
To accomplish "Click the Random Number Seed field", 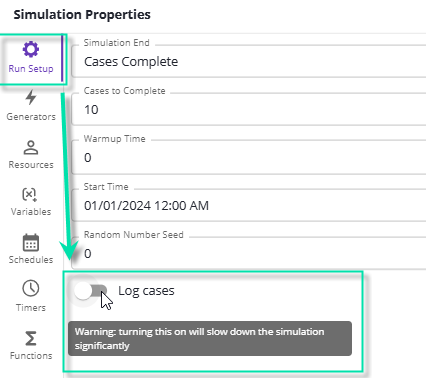I will [x=249, y=252].
